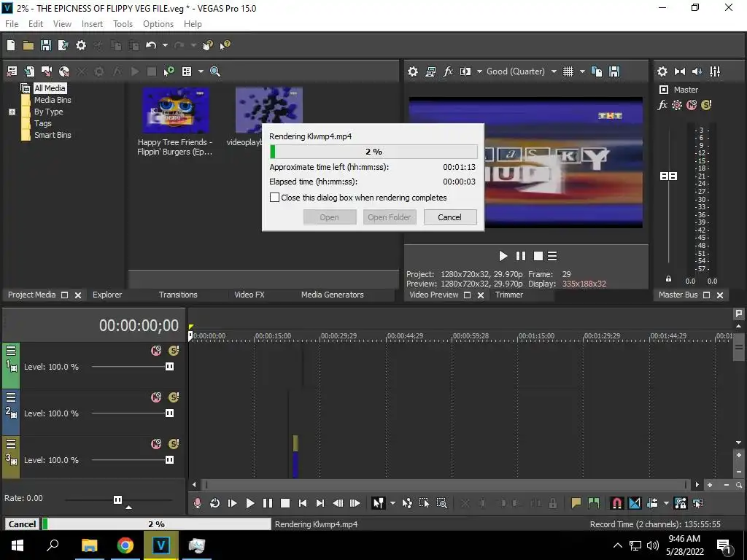The image size is (747, 560).
Task: Open the media views dropdown arrow
Action: coord(201,71)
